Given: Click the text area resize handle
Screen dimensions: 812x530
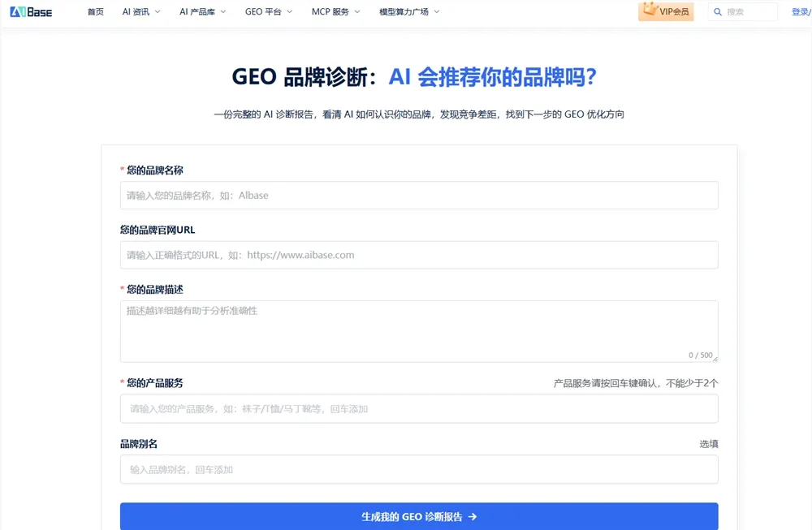Looking at the screenshot, I should tap(715, 359).
